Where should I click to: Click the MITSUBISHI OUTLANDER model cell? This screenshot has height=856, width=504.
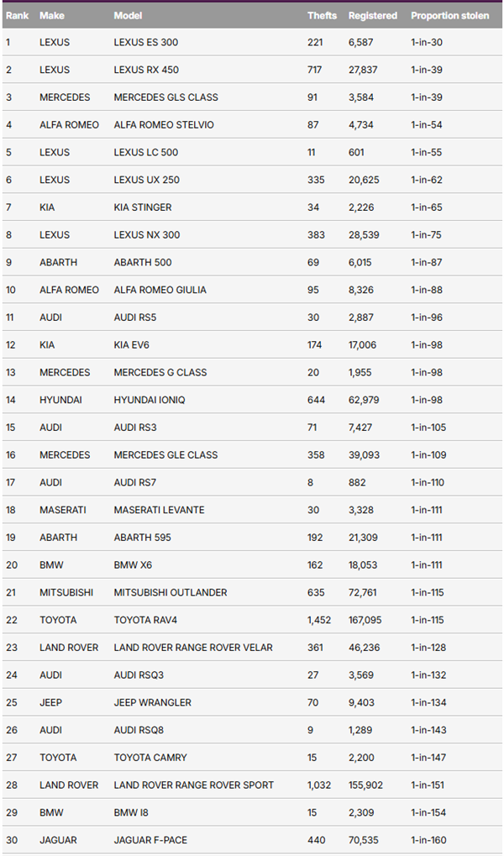[171, 592]
